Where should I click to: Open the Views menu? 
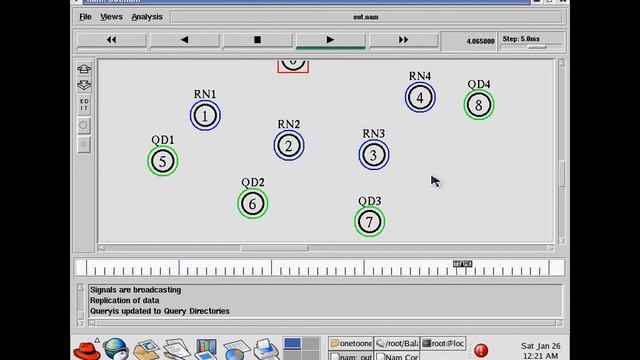pyautogui.click(x=111, y=17)
